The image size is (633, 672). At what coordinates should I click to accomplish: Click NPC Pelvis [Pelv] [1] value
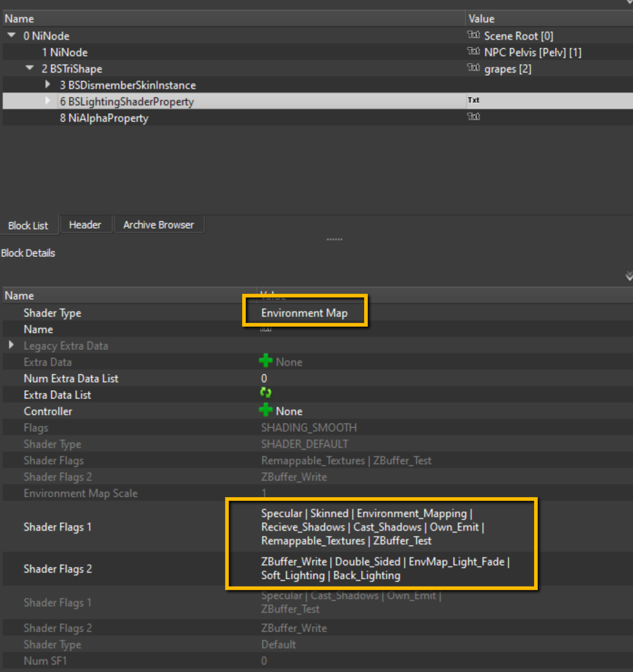point(533,52)
